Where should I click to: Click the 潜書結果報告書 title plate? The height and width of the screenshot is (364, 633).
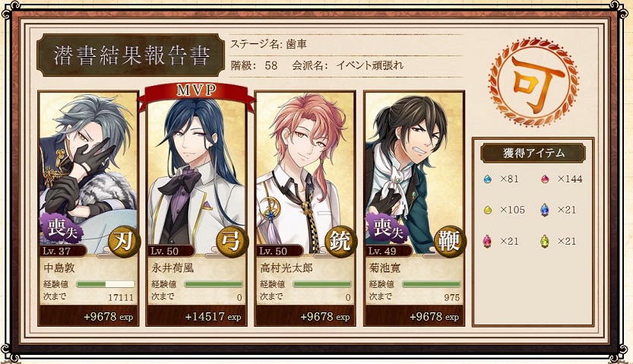tap(131, 55)
